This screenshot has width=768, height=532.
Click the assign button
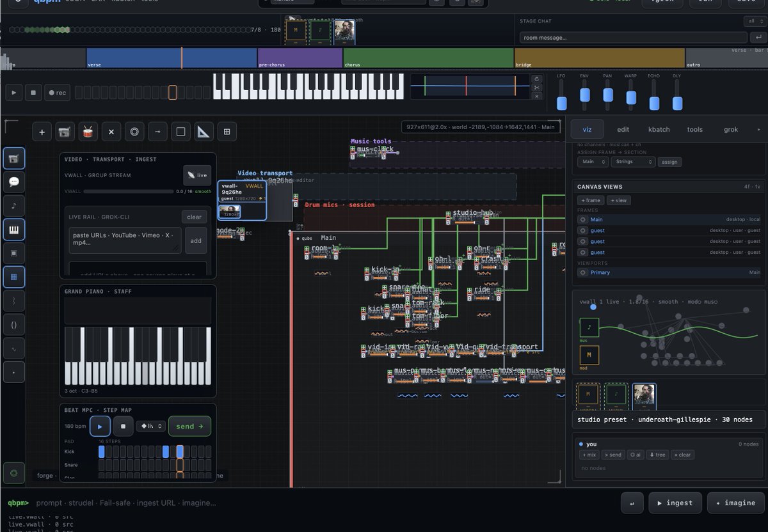click(x=669, y=162)
